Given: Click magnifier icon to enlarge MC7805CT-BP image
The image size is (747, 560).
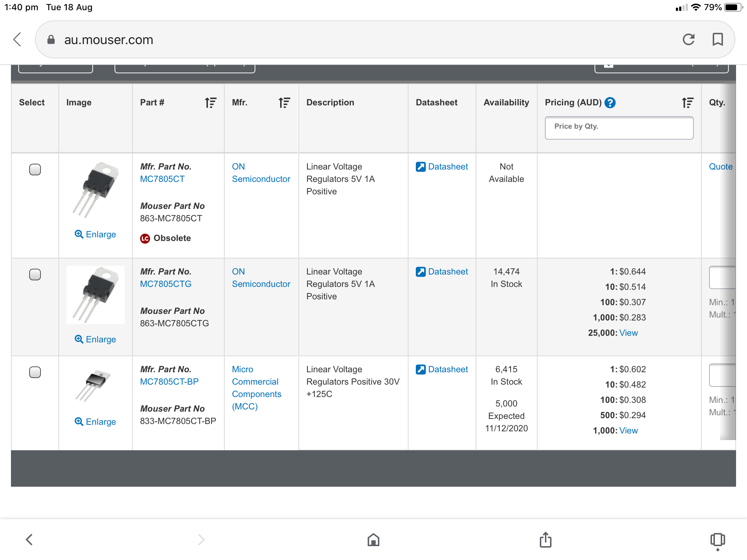Looking at the screenshot, I should pos(79,421).
